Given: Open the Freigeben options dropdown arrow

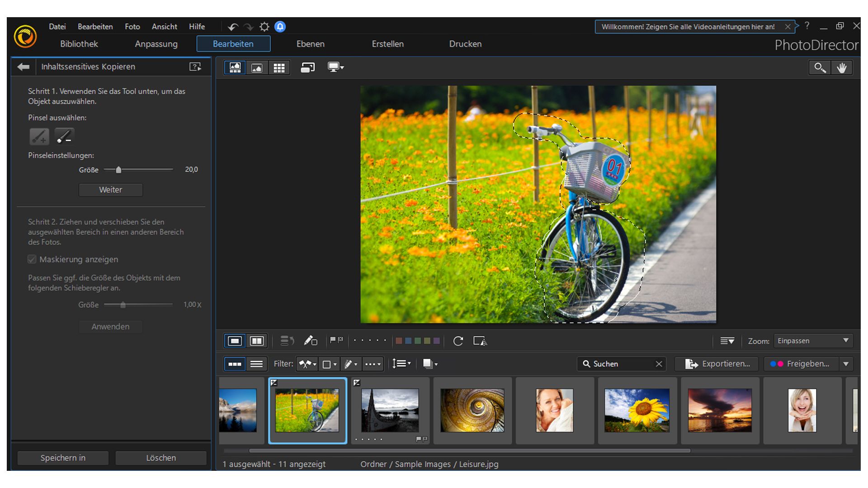Looking at the screenshot, I should point(846,364).
